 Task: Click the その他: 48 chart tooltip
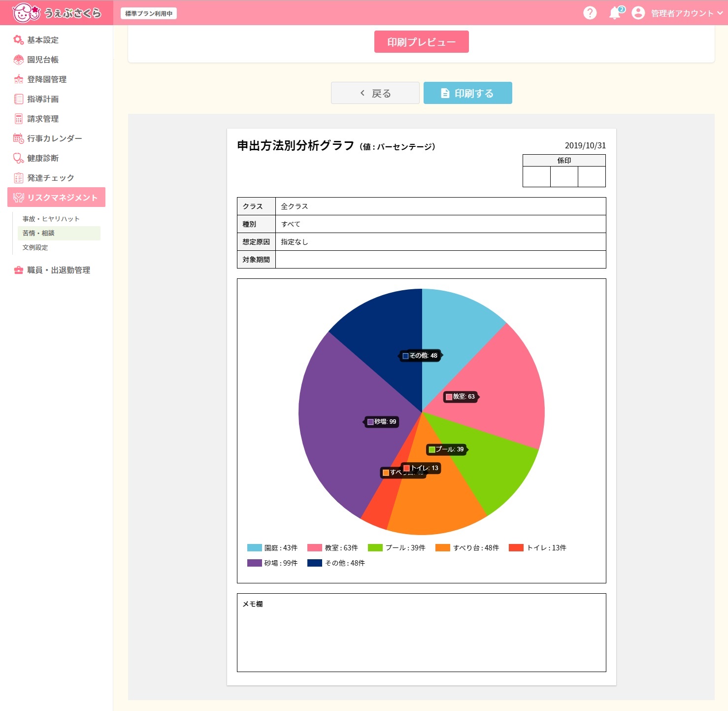(420, 355)
